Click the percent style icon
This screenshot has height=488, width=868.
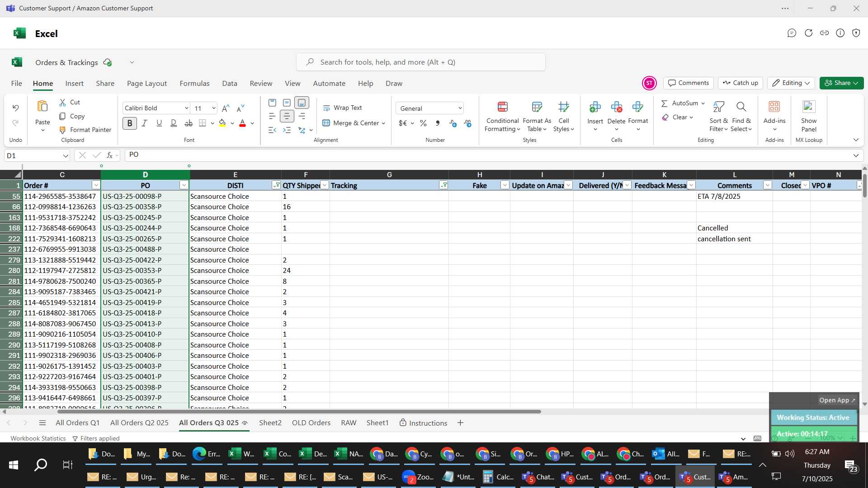(x=423, y=123)
